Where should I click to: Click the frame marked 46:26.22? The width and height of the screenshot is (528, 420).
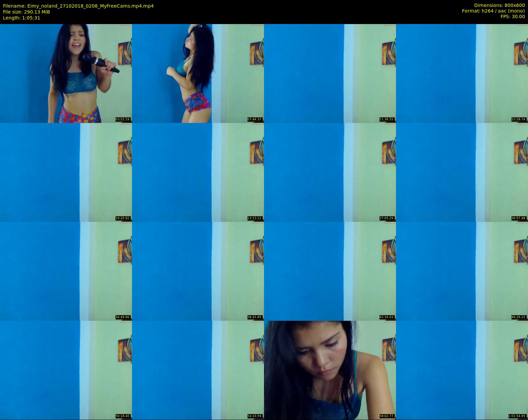[462, 271]
